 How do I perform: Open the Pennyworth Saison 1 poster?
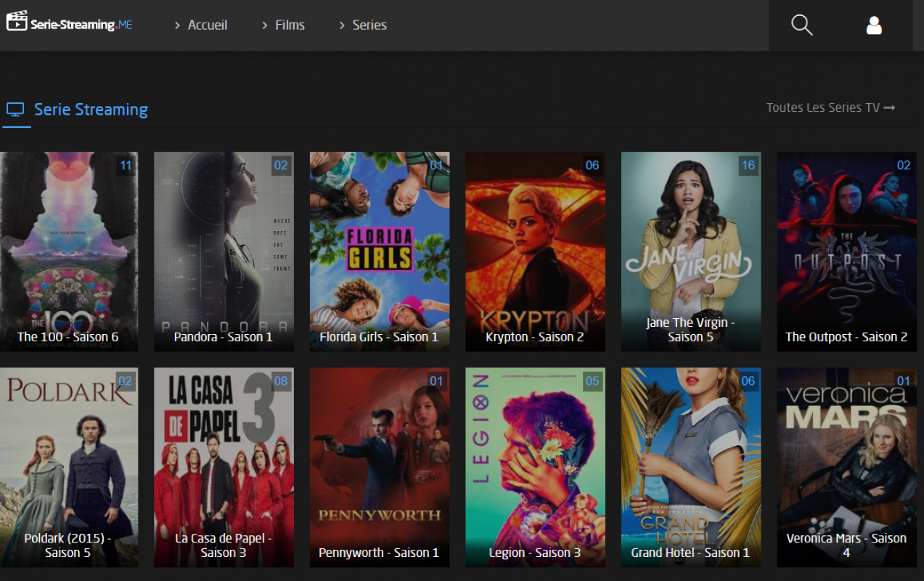[x=380, y=467]
